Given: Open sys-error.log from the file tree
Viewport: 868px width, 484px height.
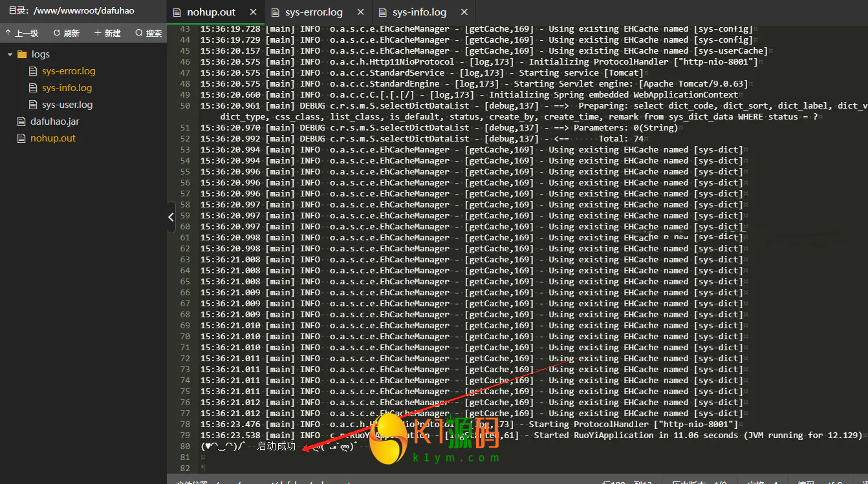Looking at the screenshot, I should pyautogui.click(x=69, y=71).
